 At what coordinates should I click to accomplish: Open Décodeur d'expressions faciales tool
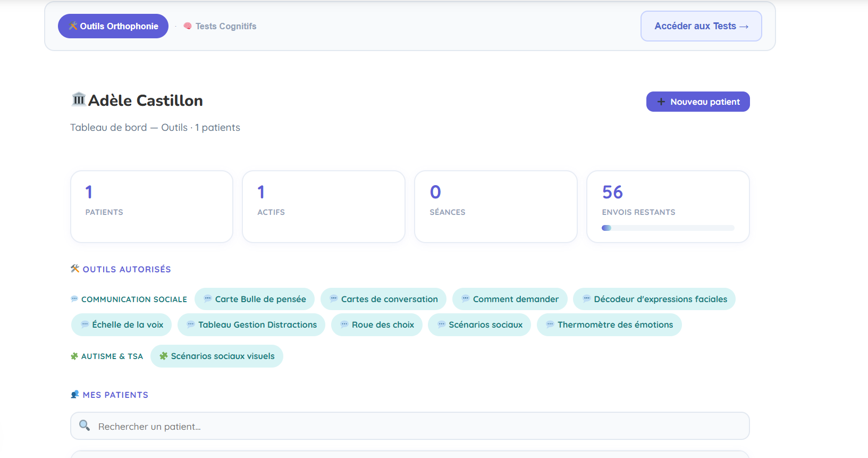pos(654,299)
